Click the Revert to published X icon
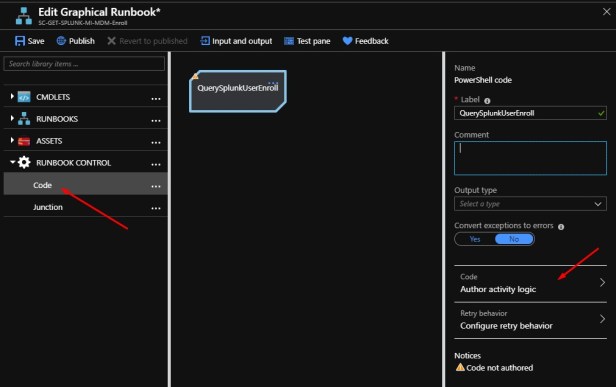Screen dimensions: 616x387 (x=111, y=41)
